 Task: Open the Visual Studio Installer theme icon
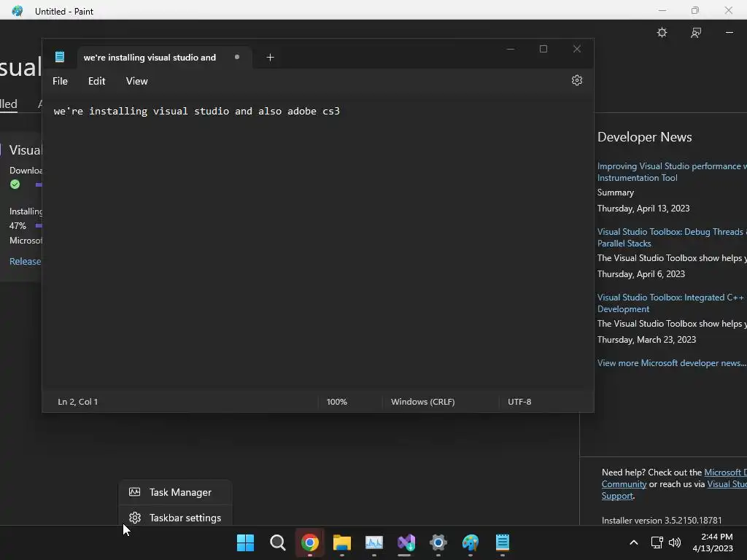pyautogui.click(x=662, y=32)
